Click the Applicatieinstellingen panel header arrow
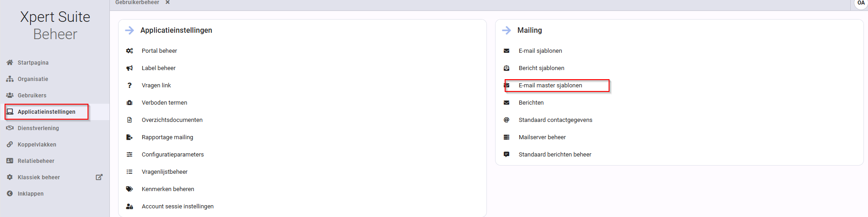This screenshot has width=868, height=217. pos(129,30)
